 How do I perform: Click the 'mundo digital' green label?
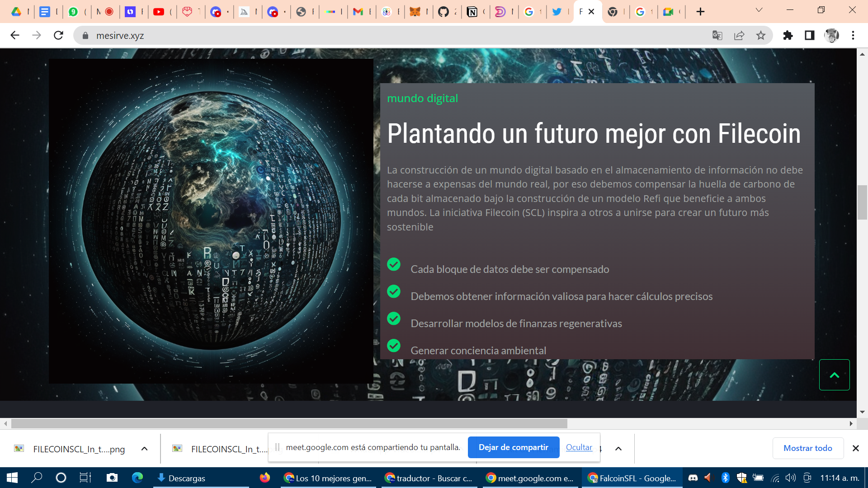click(422, 98)
